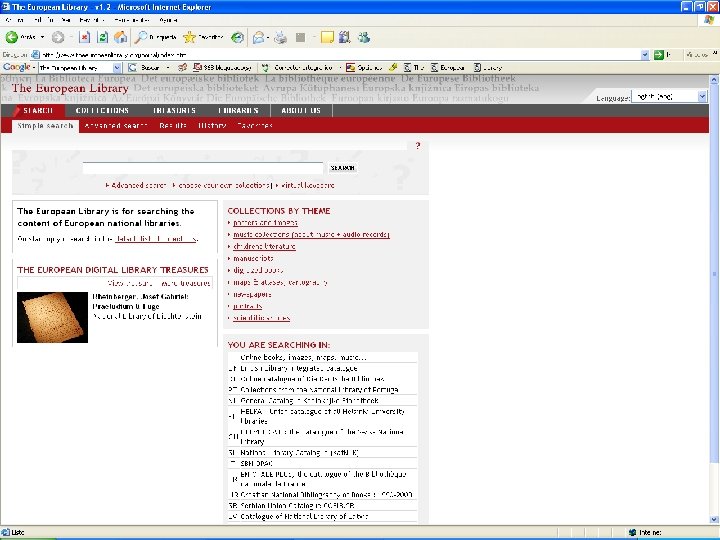Click the Internet zone status icon

[632, 532]
